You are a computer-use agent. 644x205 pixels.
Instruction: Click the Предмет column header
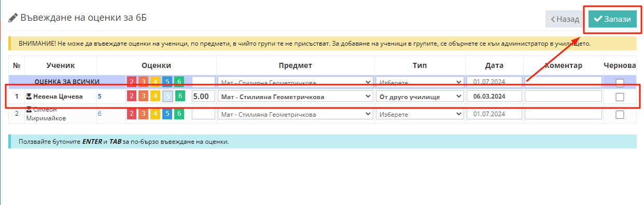click(x=295, y=65)
